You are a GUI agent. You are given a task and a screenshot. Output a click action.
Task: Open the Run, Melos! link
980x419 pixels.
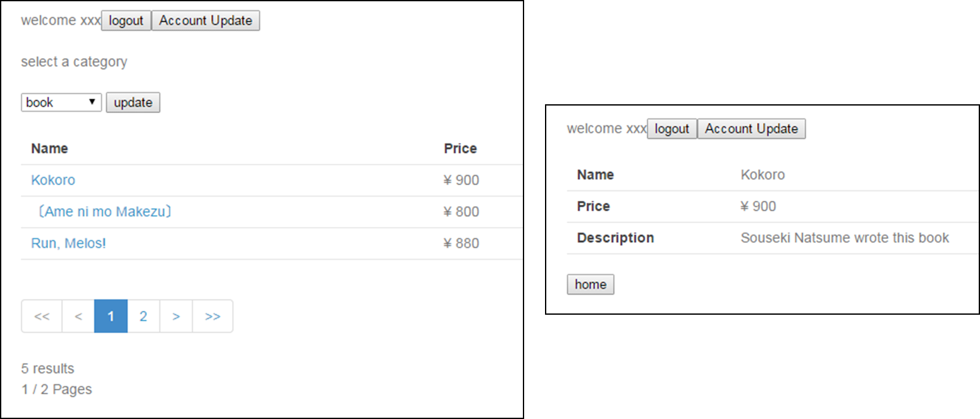pyautogui.click(x=68, y=243)
